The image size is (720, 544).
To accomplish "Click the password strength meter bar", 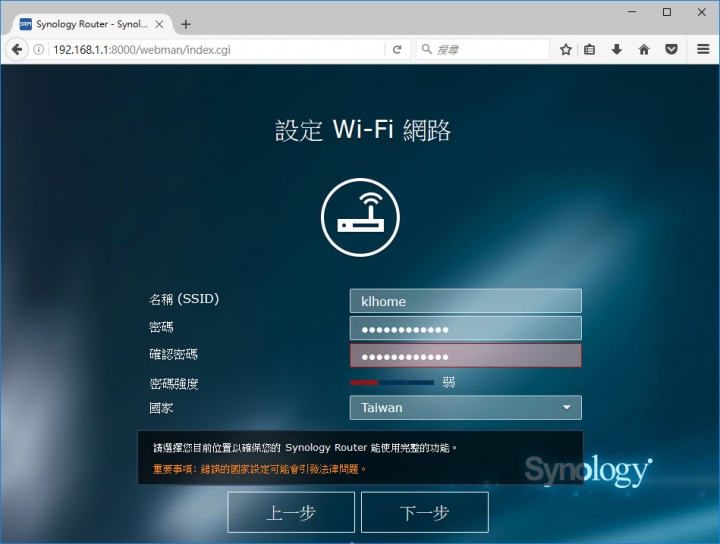I will (x=392, y=382).
